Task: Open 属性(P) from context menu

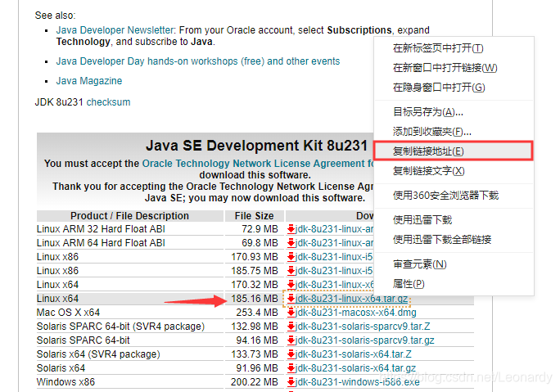Action: click(454, 284)
